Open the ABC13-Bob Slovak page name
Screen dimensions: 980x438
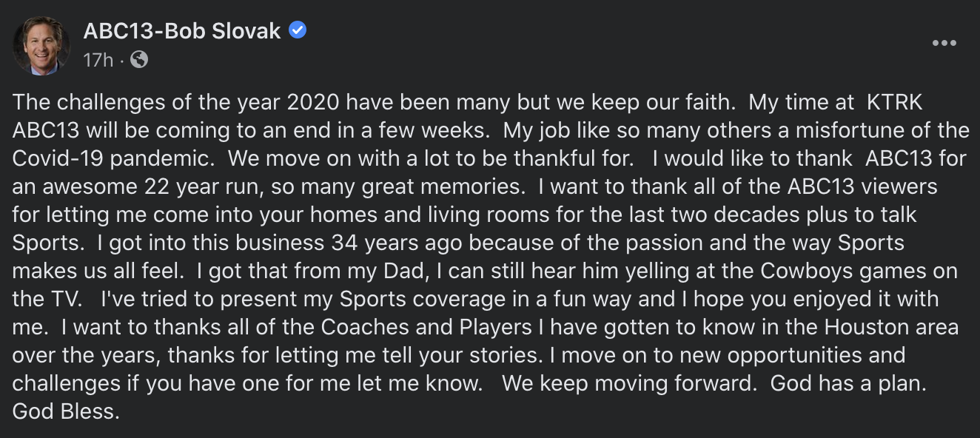point(183,31)
